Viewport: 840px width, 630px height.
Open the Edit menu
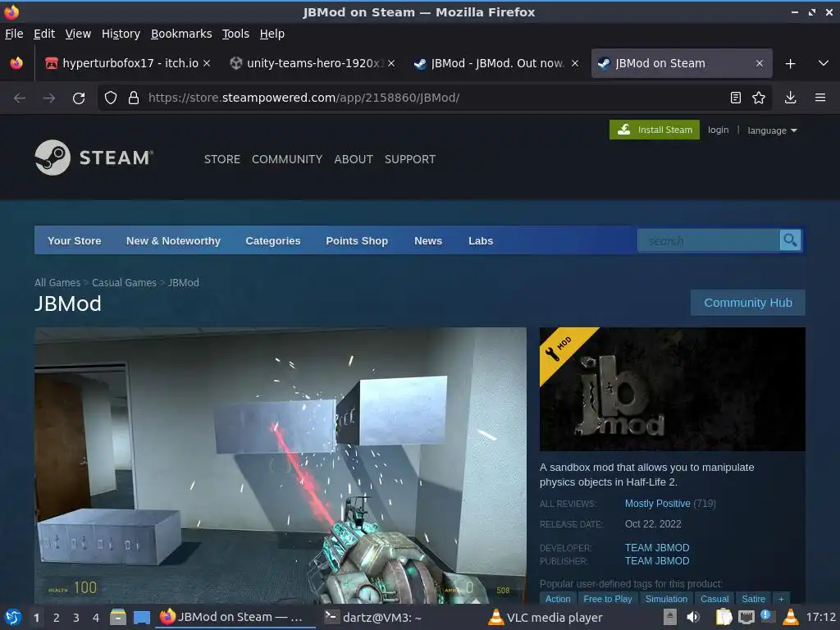[44, 34]
